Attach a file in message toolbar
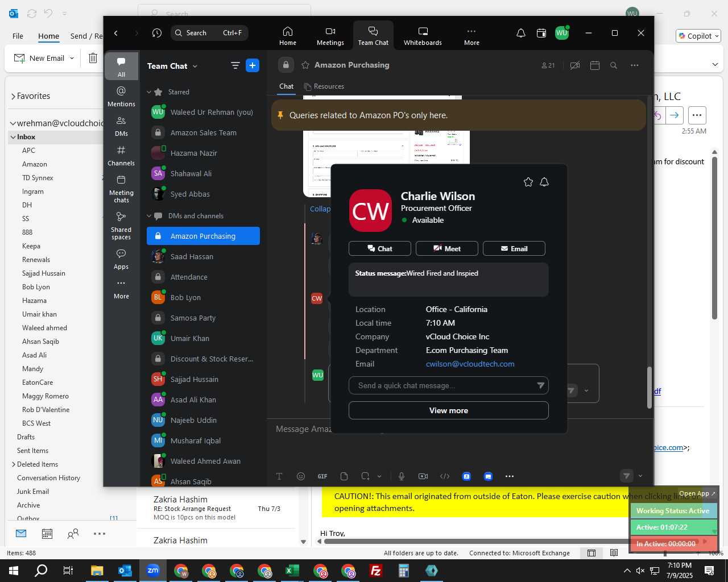 (x=344, y=476)
